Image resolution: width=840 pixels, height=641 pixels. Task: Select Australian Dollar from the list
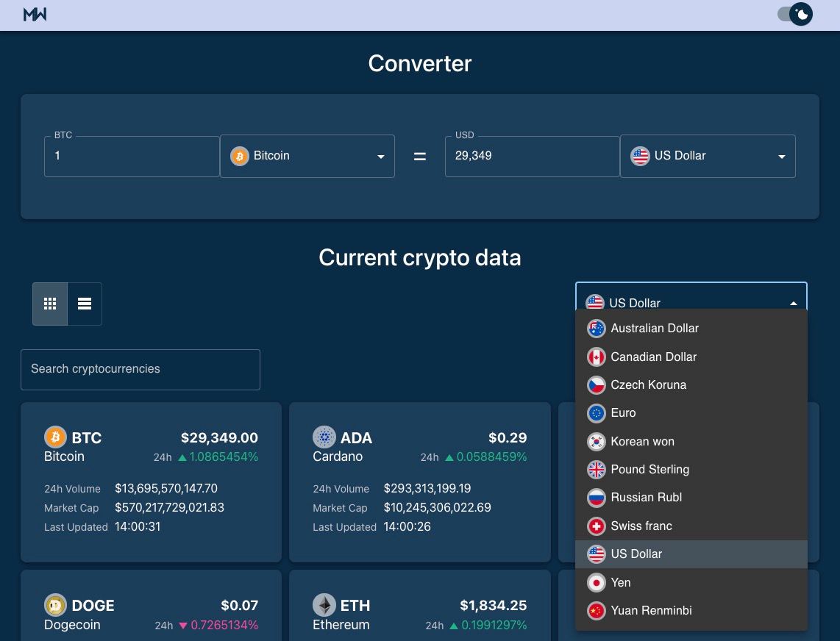pos(691,329)
